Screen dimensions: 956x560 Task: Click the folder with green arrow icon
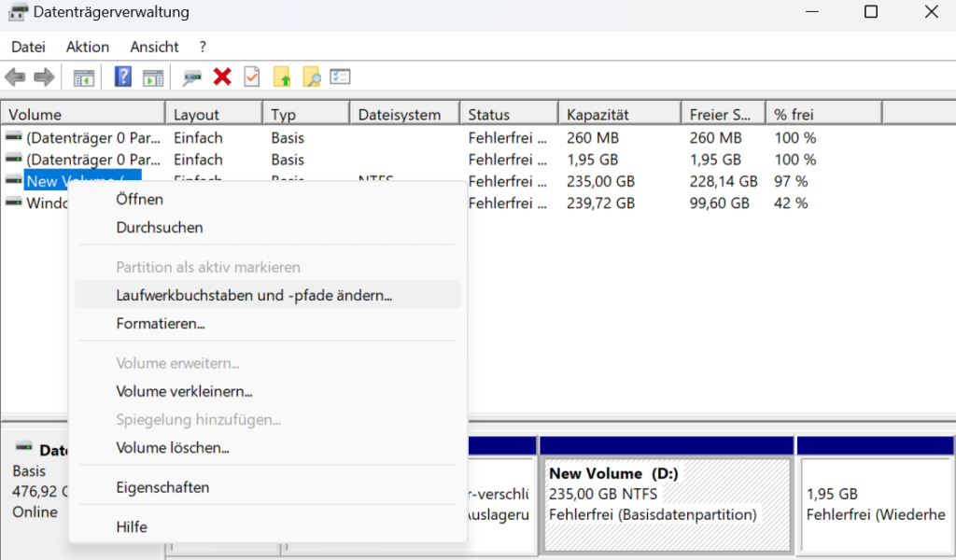(x=281, y=77)
